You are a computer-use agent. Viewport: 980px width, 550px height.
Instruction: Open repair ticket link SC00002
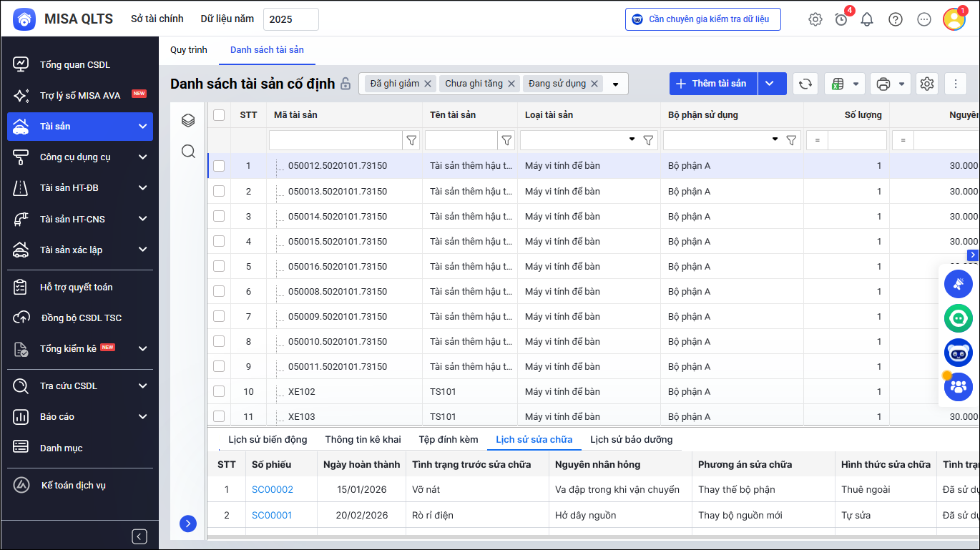click(x=273, y=489)
